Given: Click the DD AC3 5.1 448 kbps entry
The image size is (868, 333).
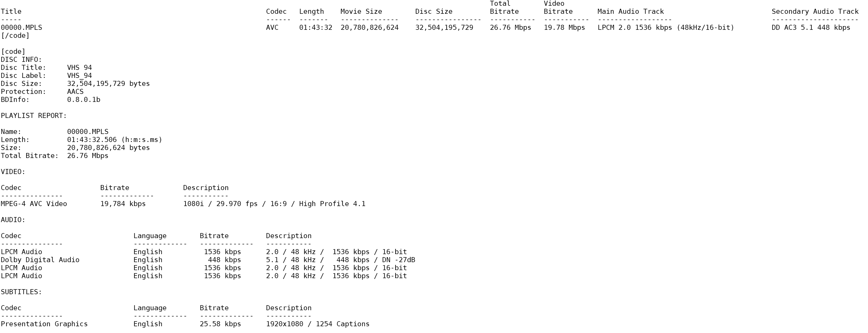Looking at the screenshot, I should 811,27.
